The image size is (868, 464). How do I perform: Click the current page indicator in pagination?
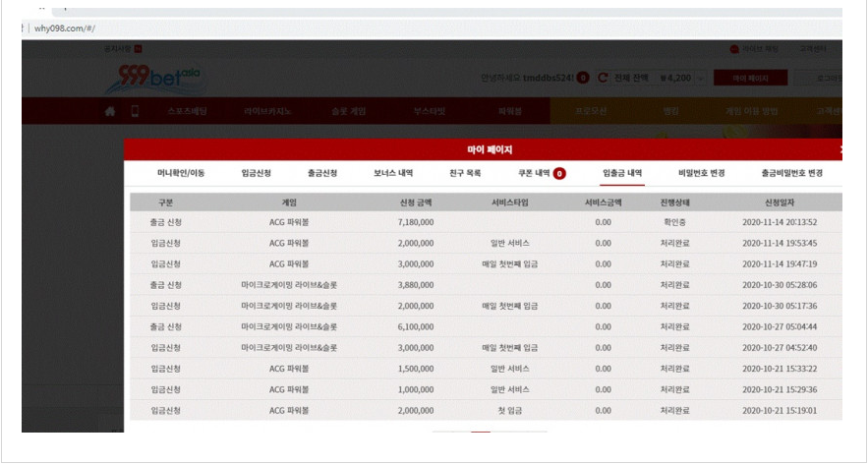coord(480,432)
